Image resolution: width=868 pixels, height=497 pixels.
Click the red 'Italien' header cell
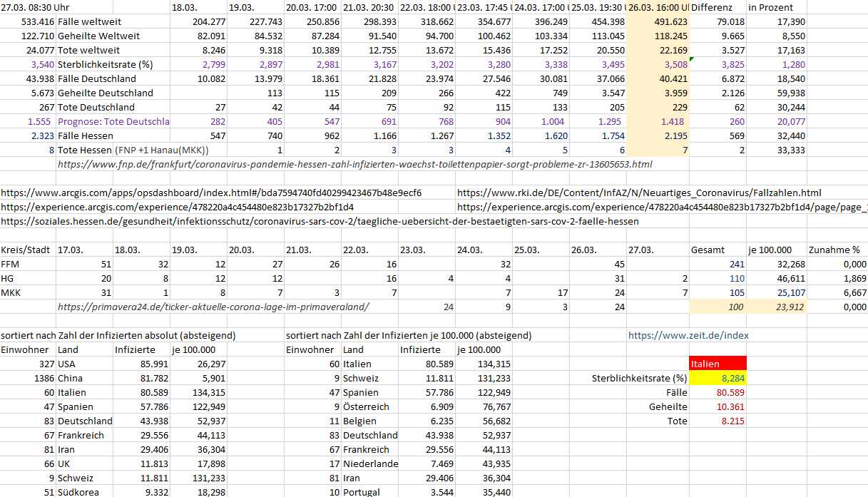pos(718,364)
